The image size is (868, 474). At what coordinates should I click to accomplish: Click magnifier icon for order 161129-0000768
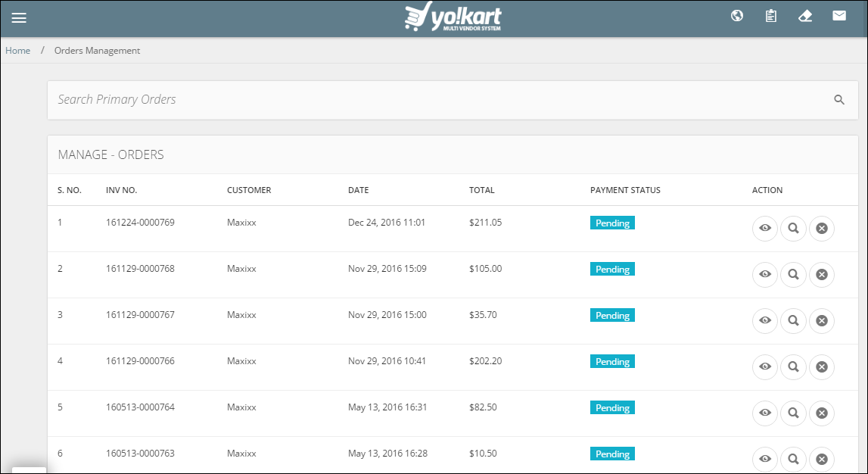point(793,274)
